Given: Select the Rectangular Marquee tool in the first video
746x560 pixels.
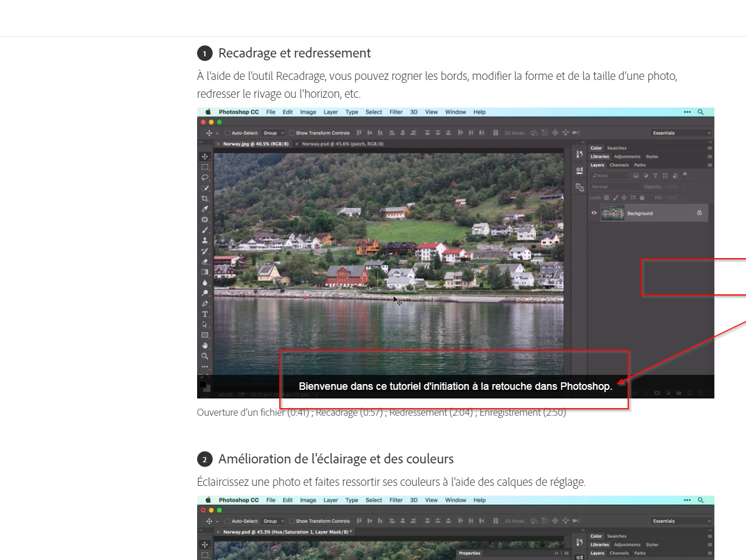Looking at the screenshot, I should click(x=205, y=167).
